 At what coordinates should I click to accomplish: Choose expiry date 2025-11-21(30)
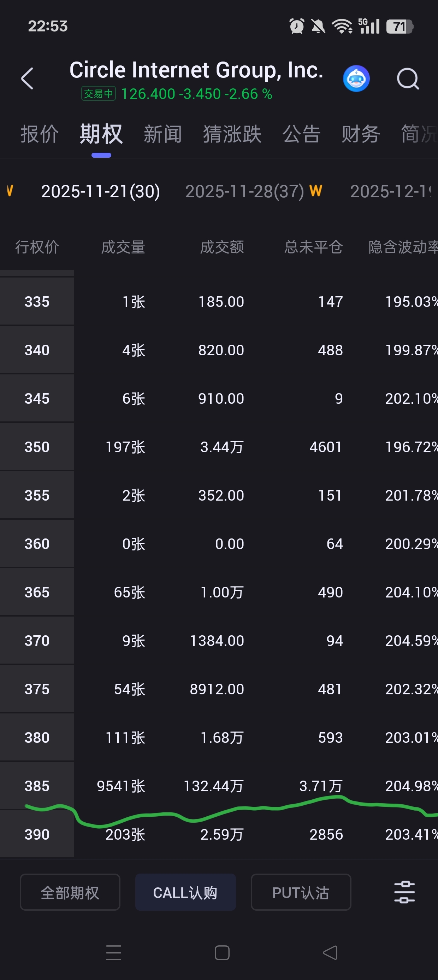[100, 191]
